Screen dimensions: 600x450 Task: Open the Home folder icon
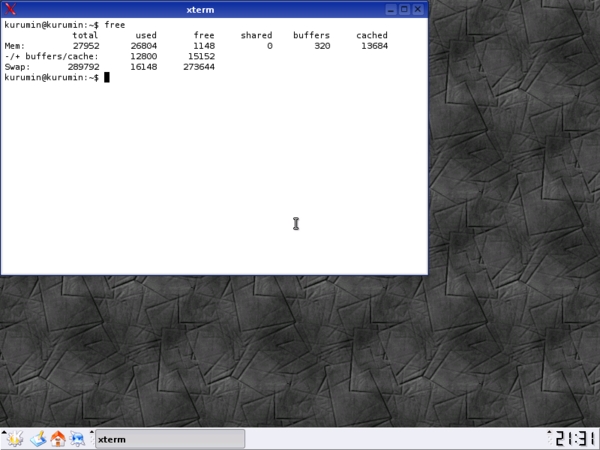[x=58, y=439]
